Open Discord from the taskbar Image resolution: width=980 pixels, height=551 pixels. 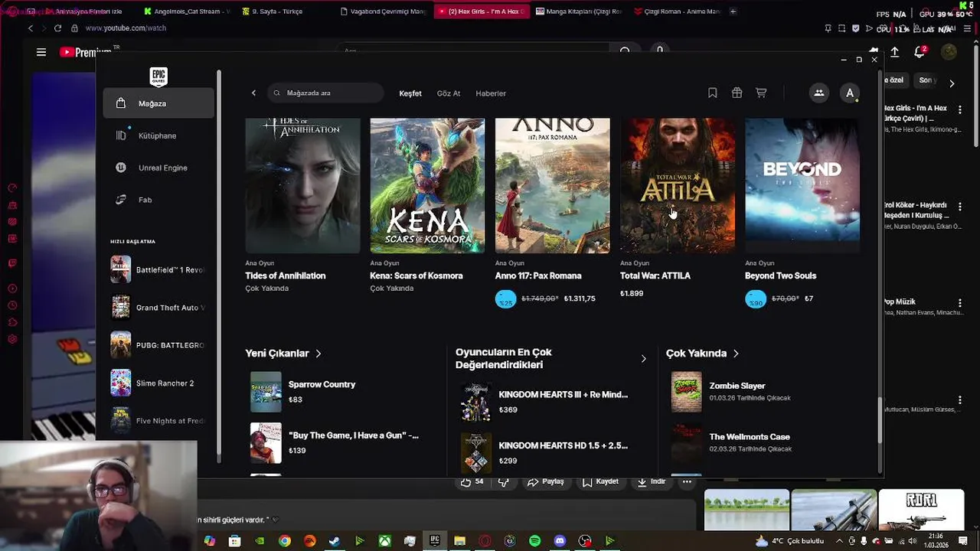tap(560, 541)
